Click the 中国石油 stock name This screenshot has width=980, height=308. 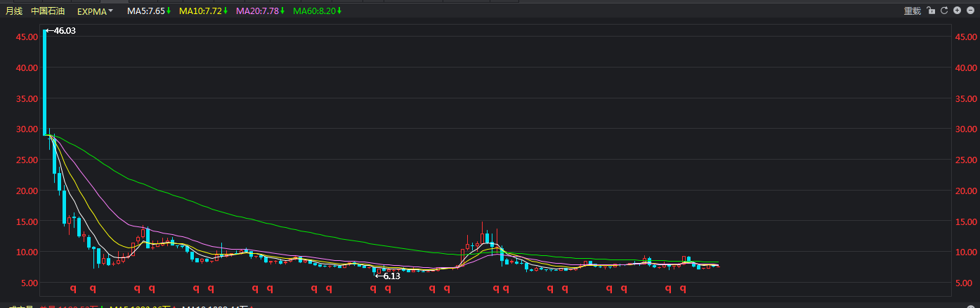pos(49,11)
